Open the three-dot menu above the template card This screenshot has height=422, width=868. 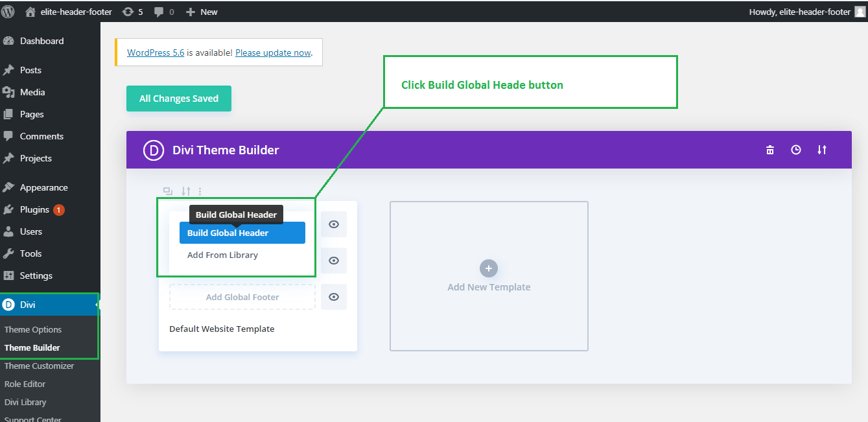pos(200,191)
